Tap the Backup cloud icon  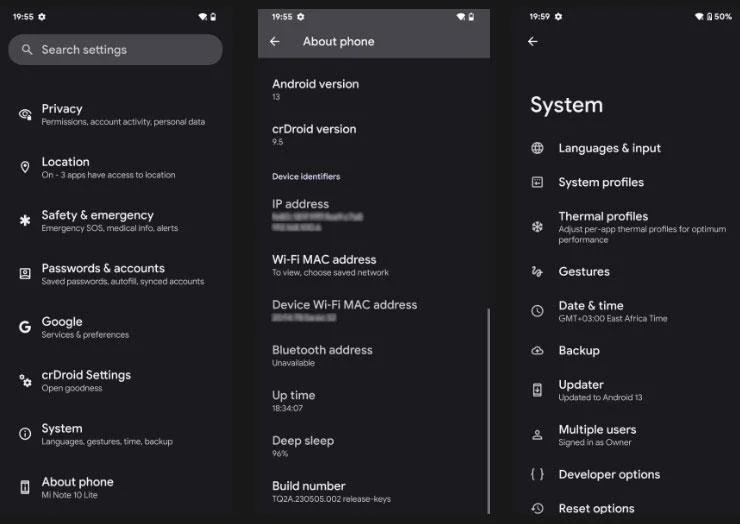[x=537, y=351]
